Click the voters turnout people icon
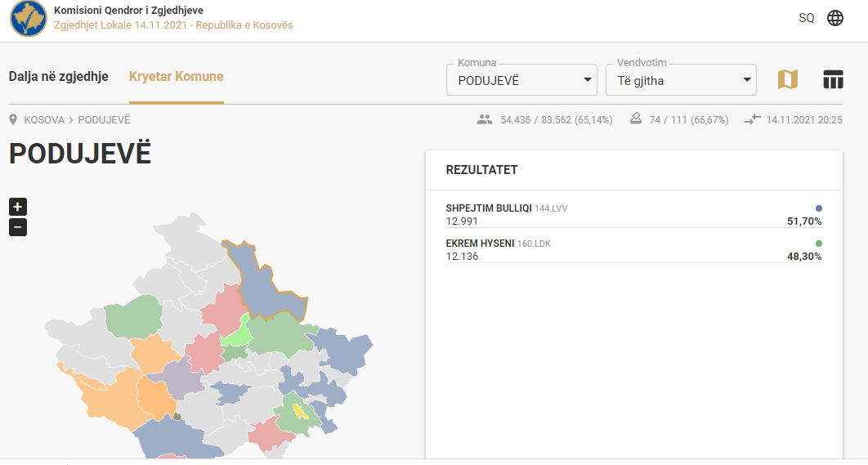This screenshot has width=868, height=465. point(485,119)
